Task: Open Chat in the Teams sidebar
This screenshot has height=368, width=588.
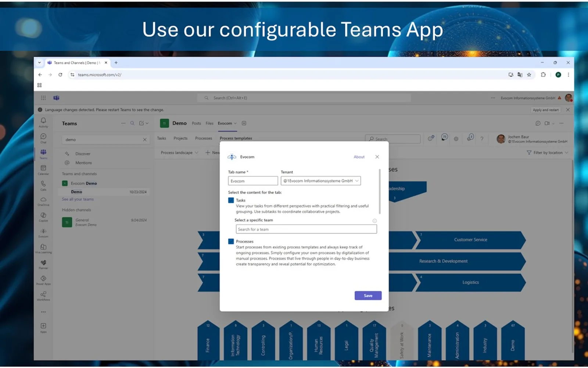Action: tap(43, 138)
